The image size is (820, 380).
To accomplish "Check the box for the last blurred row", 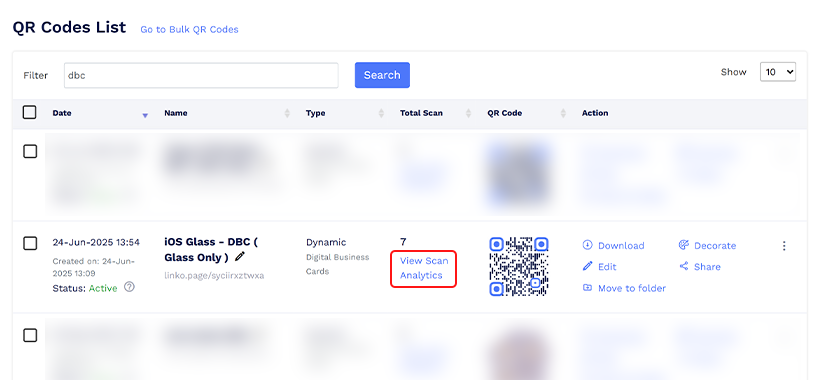I will tap(30, 335).
